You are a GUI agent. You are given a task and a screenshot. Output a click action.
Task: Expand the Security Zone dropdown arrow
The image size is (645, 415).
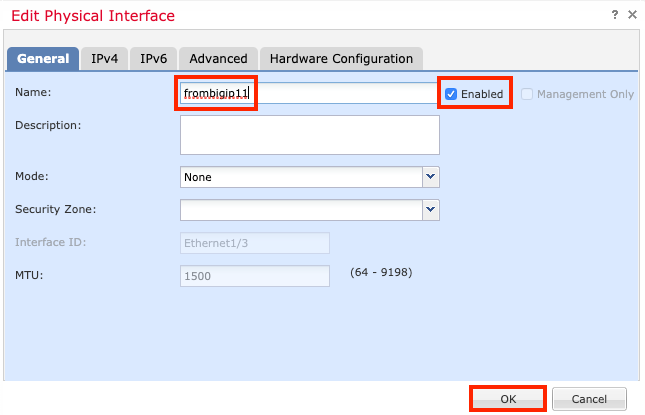(x=431, y=210)
